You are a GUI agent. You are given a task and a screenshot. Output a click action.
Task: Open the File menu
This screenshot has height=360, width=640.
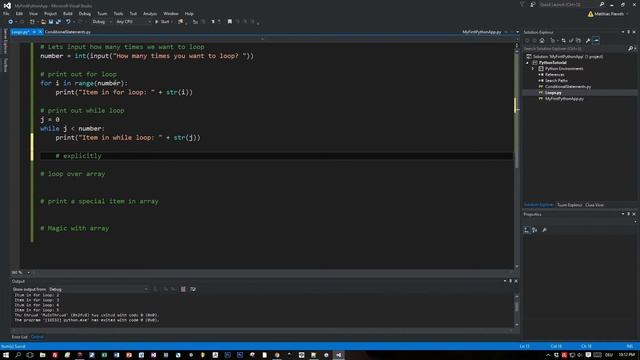6,13
